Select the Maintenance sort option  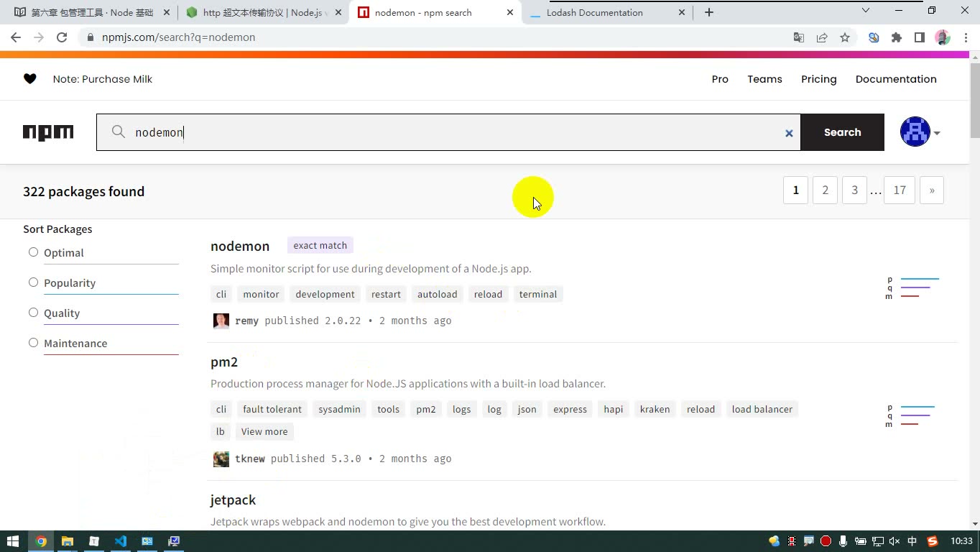pos(33,343)
